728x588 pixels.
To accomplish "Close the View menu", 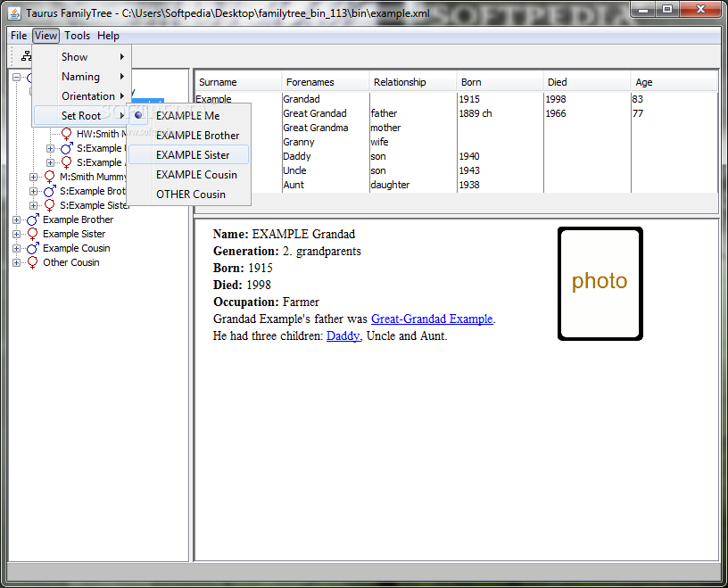I will point(46,36).
